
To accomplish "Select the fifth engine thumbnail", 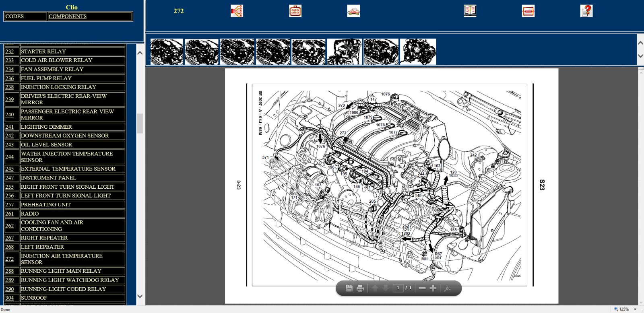I will click(x=308, y=51).
